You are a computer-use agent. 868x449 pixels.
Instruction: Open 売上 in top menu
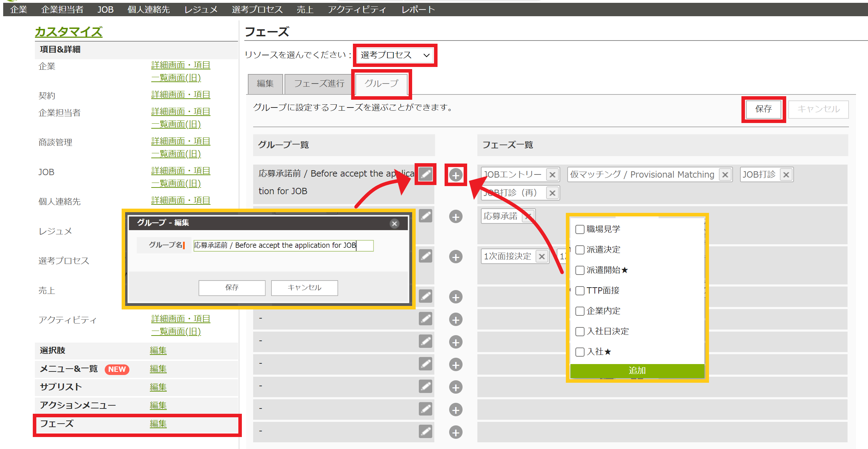coord(305,10)
